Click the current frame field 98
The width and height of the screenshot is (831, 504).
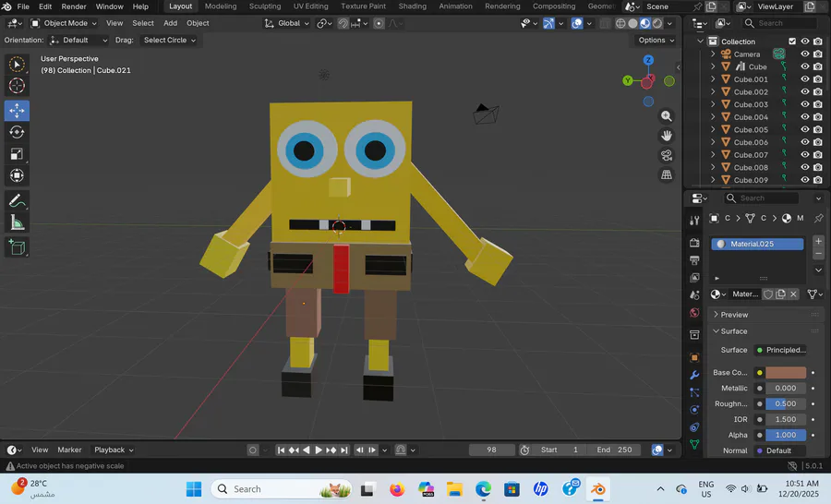point(491,450)
